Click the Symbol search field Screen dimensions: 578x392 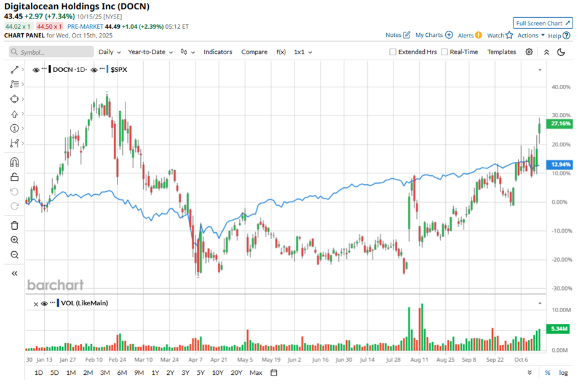51,52
